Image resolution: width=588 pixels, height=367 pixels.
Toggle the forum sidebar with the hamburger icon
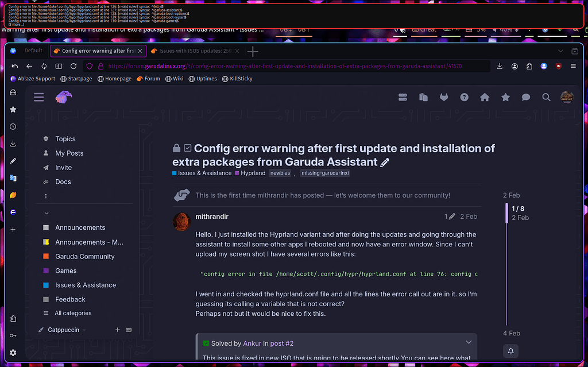(38, 96)
